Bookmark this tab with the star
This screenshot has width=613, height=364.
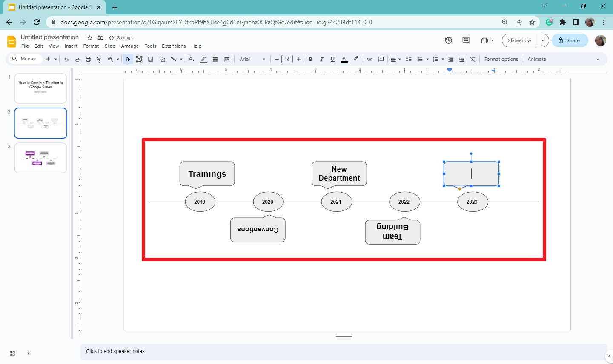(532, 22)
